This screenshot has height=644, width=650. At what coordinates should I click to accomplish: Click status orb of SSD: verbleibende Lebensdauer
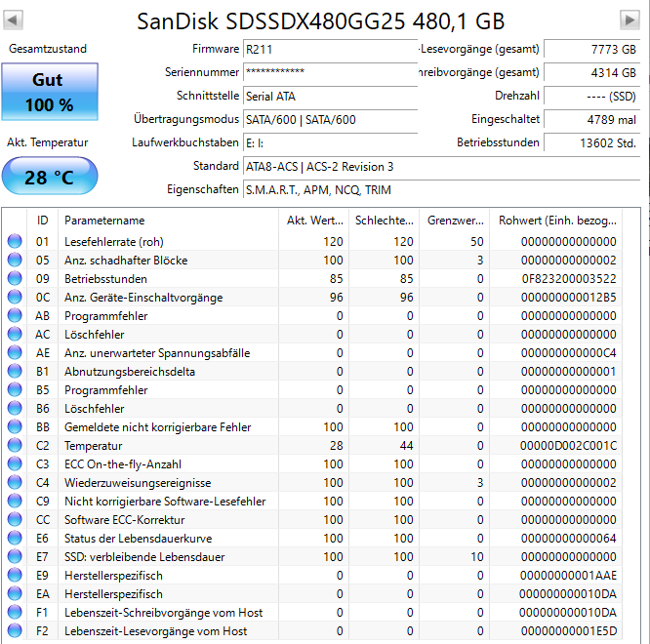(15, 556)
